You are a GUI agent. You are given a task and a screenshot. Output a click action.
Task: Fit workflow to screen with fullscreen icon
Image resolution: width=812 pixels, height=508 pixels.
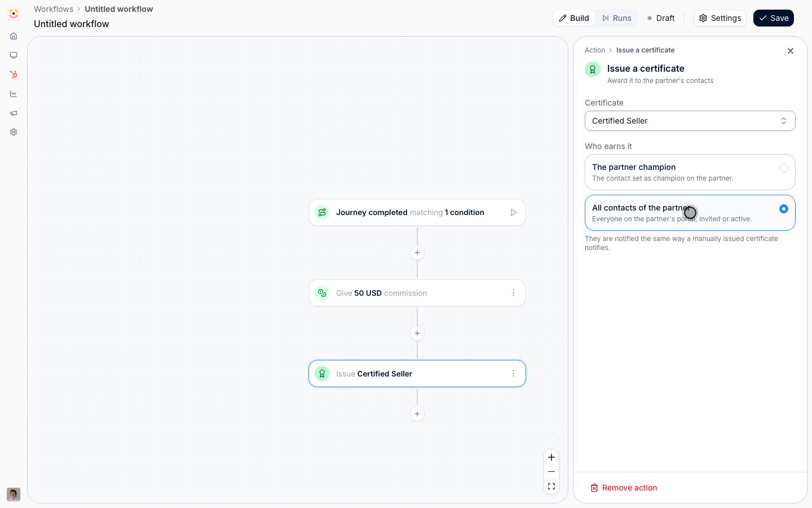pos(551,487)
